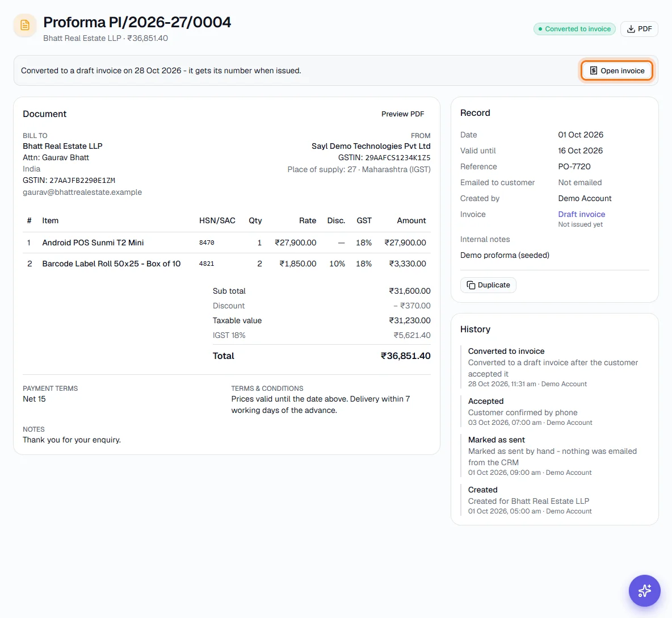Viewport: 672px width, 618px height.
Task: Click the Taxable value ₹31,230.00
Action: [x=409, y=321]
